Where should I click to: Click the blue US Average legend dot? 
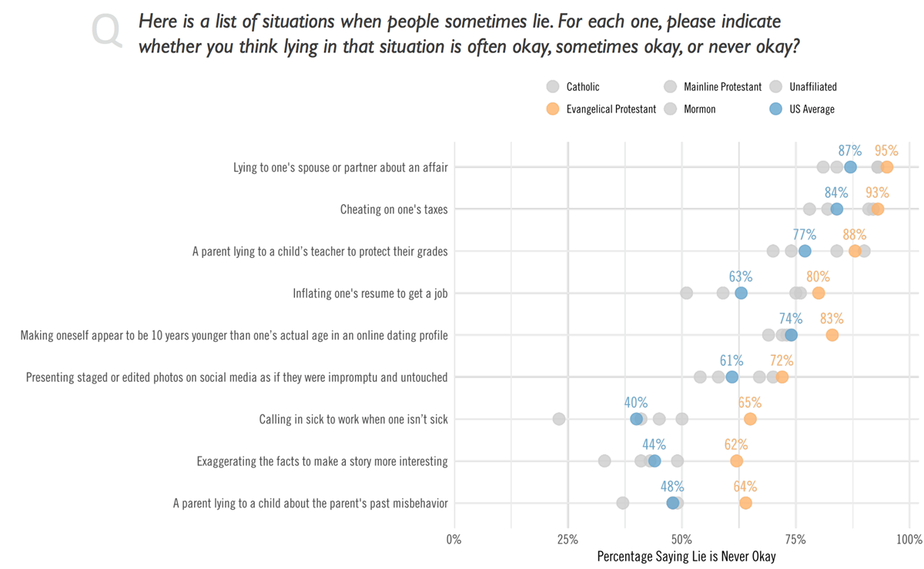tap(776, 109)
